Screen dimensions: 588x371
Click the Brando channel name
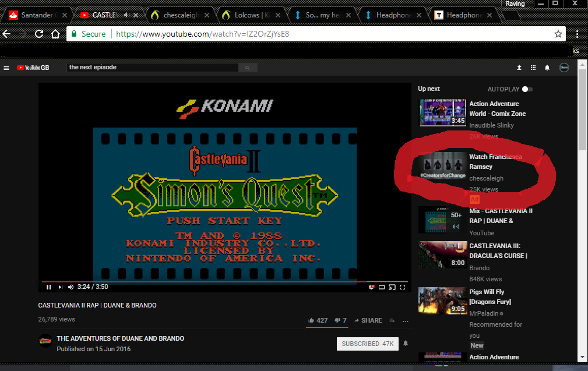[479, 268]
